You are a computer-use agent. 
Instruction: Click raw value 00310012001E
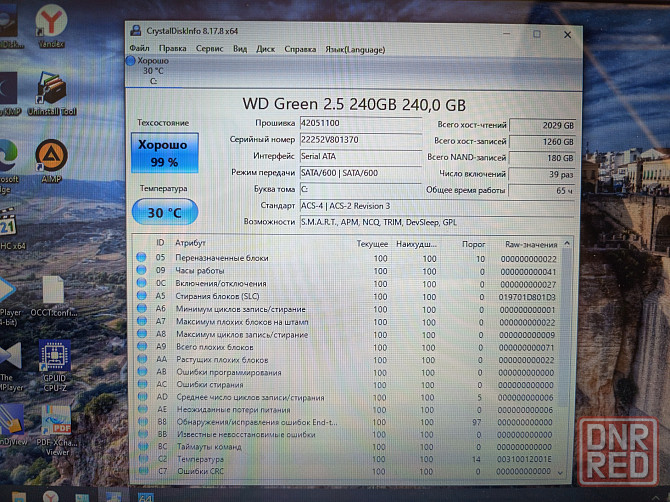pos(524,460)
